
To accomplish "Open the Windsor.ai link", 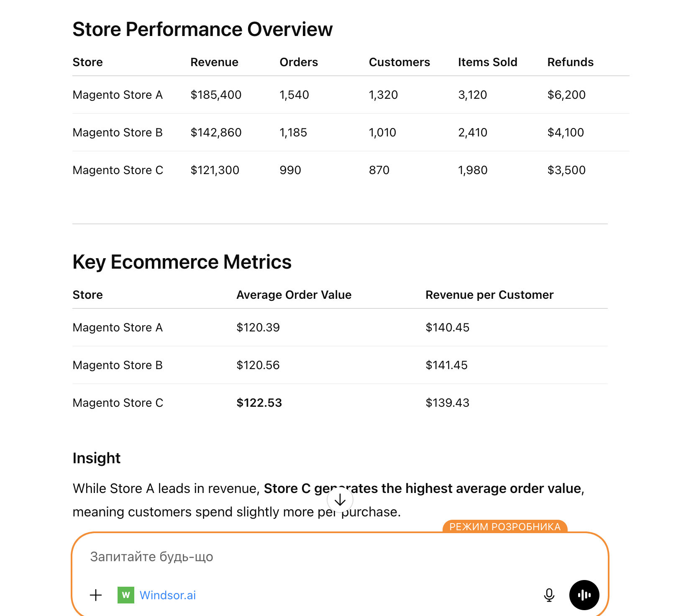I will click(168, 595).
